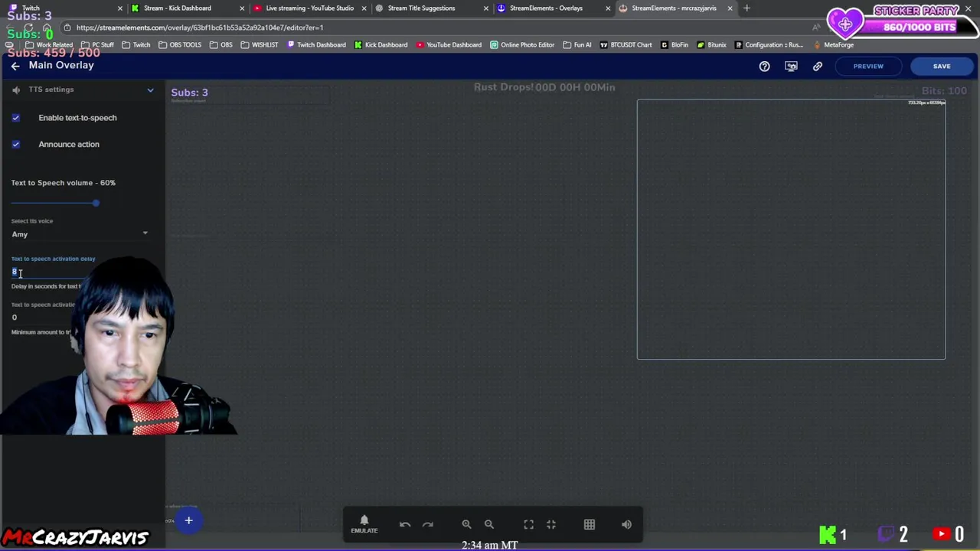
Task: Go back using the arrow beside Main Overlay
Action: pyautogui.click(x=15, y=66)
